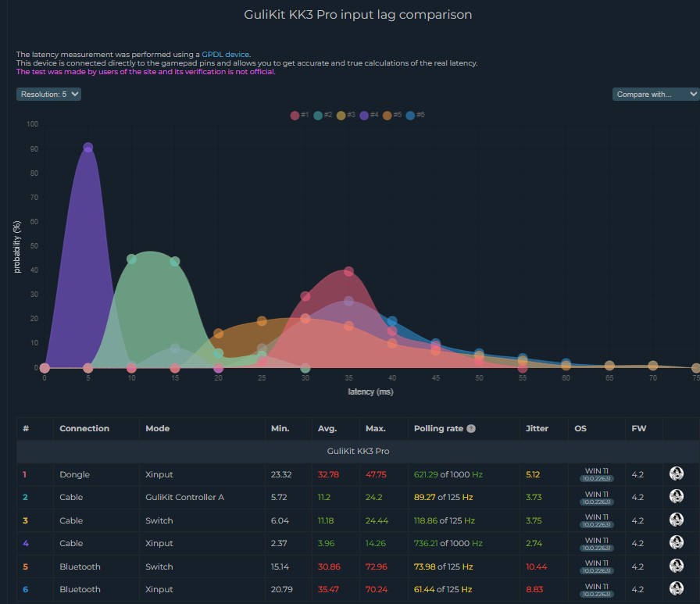Click the 72.96 max latency value

(377, 566)
